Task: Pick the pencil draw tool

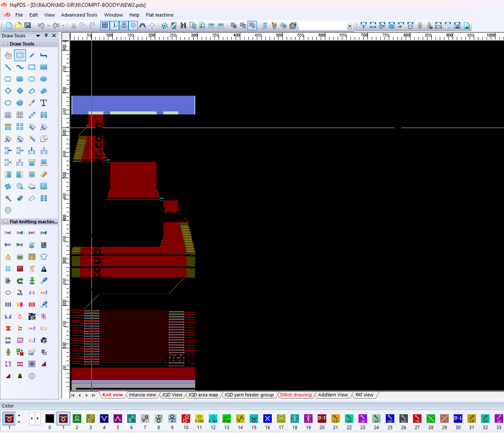Action: pyautogui.click(x=32, y=55)
